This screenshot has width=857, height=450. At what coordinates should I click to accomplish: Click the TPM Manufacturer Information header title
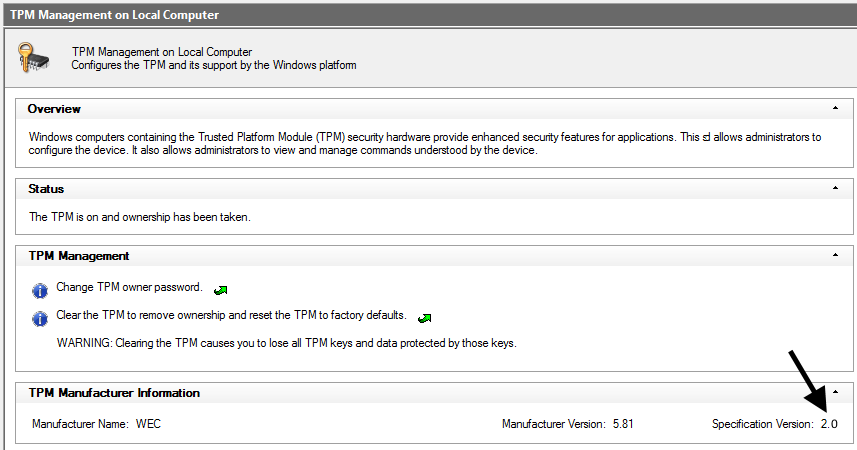114,393
